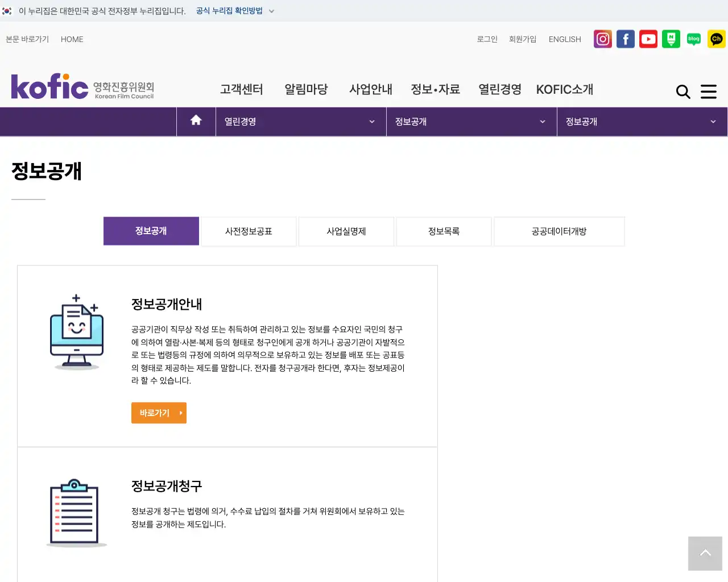
Task: Select the 공공데이터개방 tab
Action: pos(559,231)
